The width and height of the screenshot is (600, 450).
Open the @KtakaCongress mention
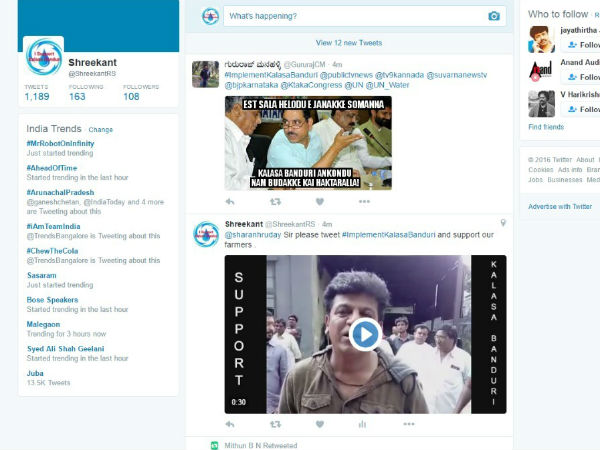tap(311, 85)
